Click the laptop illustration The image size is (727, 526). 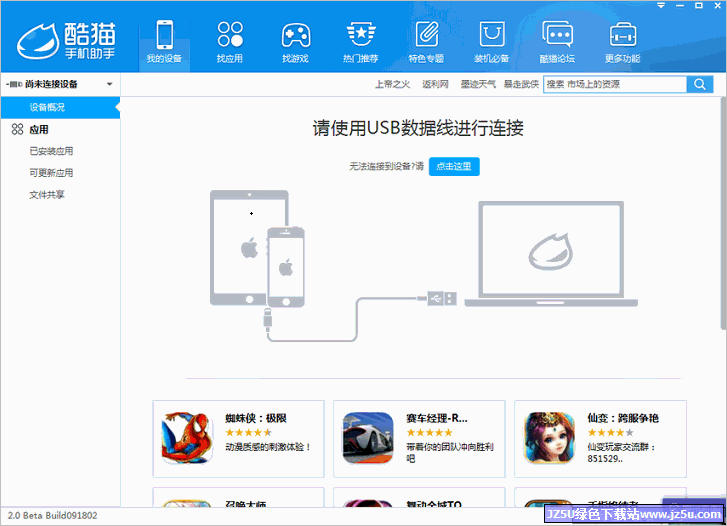[x=551, y=254]
